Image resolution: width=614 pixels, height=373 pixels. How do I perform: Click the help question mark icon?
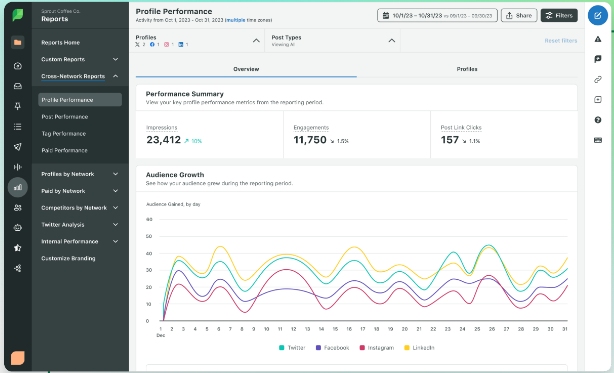pyautogui.click(x=598, y=120)
